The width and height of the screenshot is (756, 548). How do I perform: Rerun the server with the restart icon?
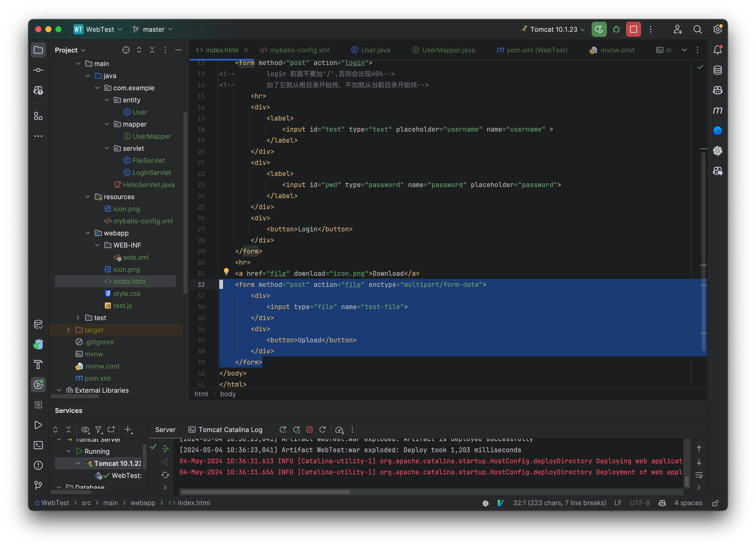[323, 430]
